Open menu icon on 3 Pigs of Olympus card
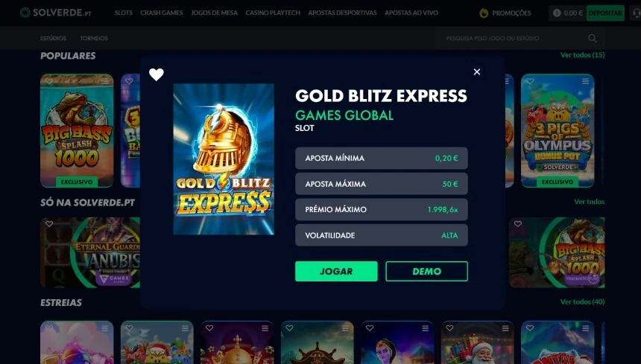Viewport: 641px width, 364px height. click(x=585, y=81)
